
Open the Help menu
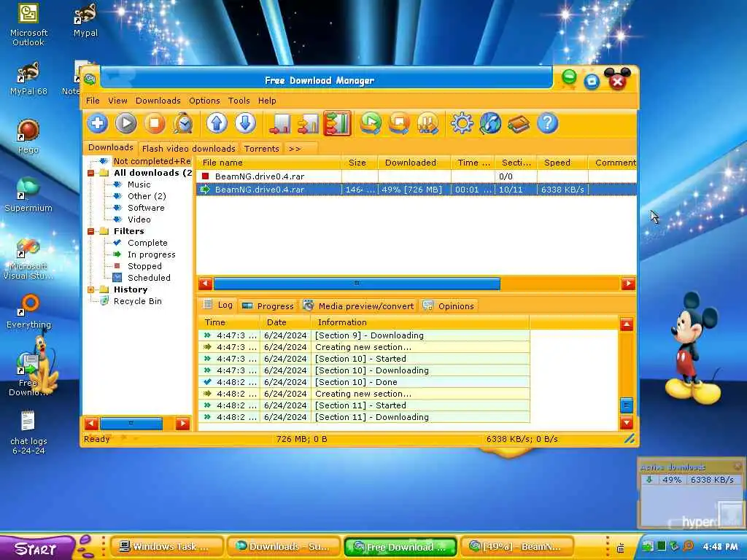pyautogui.click(x=267, y=101)
